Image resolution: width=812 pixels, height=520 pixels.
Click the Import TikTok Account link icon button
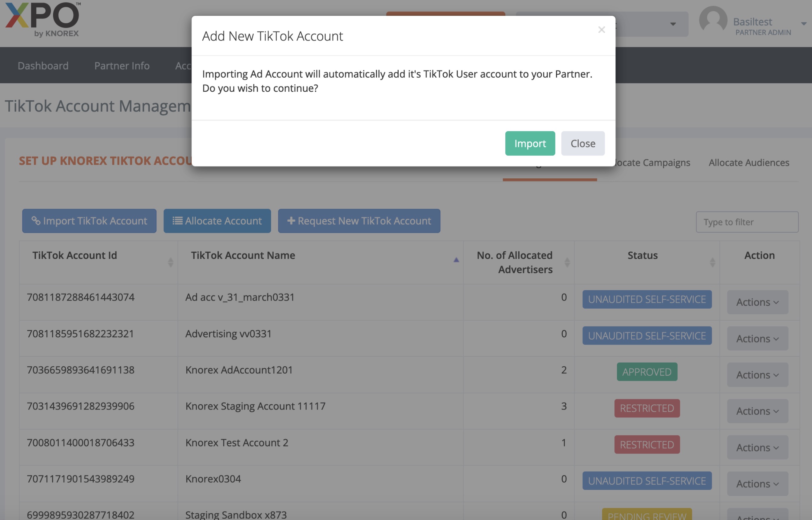[89, 221]
